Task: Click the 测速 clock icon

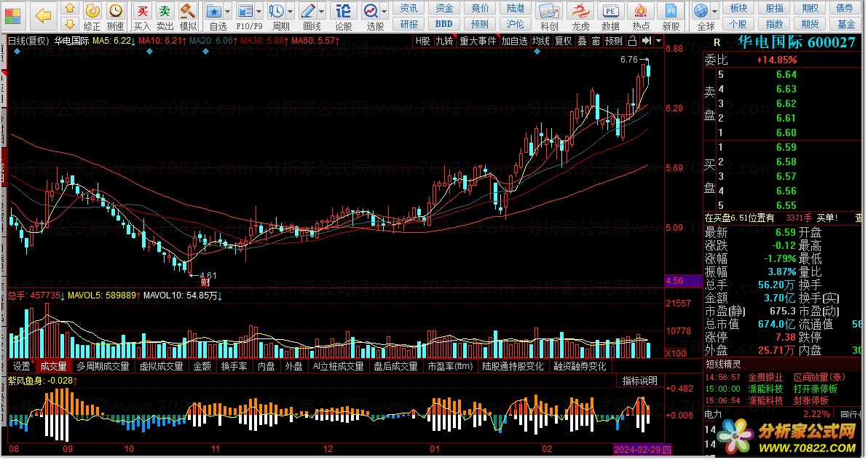Action: (x=116, y=10)
